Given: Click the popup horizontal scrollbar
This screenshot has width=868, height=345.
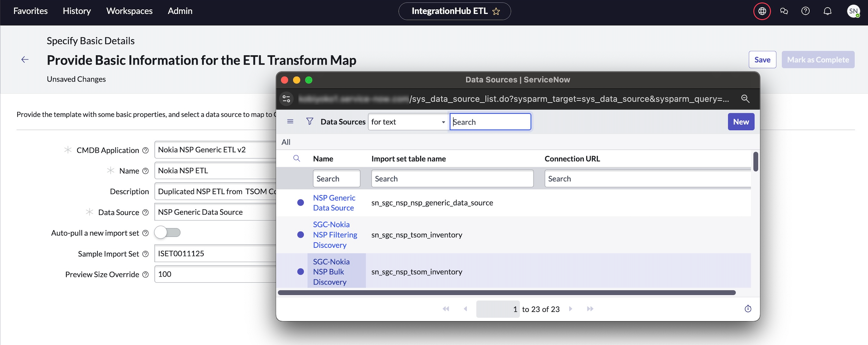Looking at the screenshot, I should pos(507,293).
